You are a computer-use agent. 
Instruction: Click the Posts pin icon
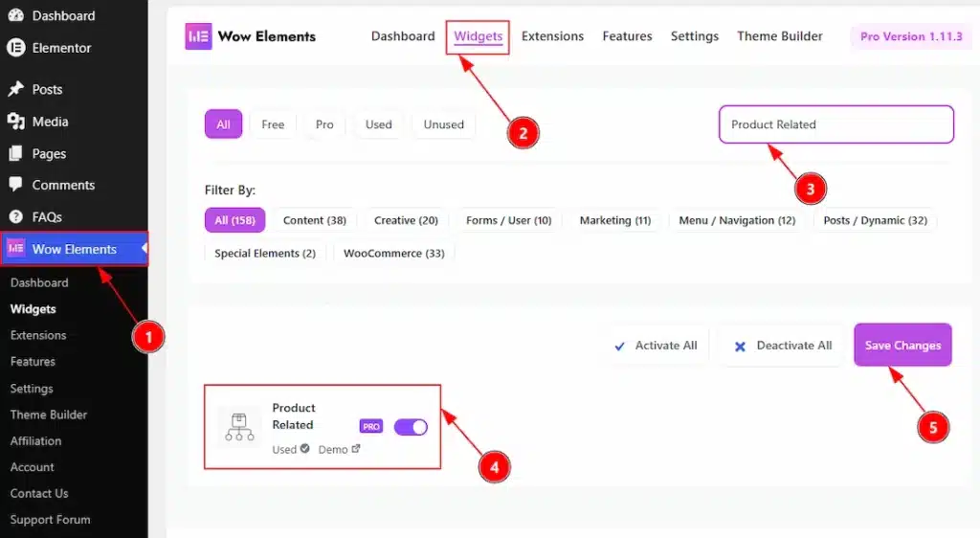tap(15, 89)
